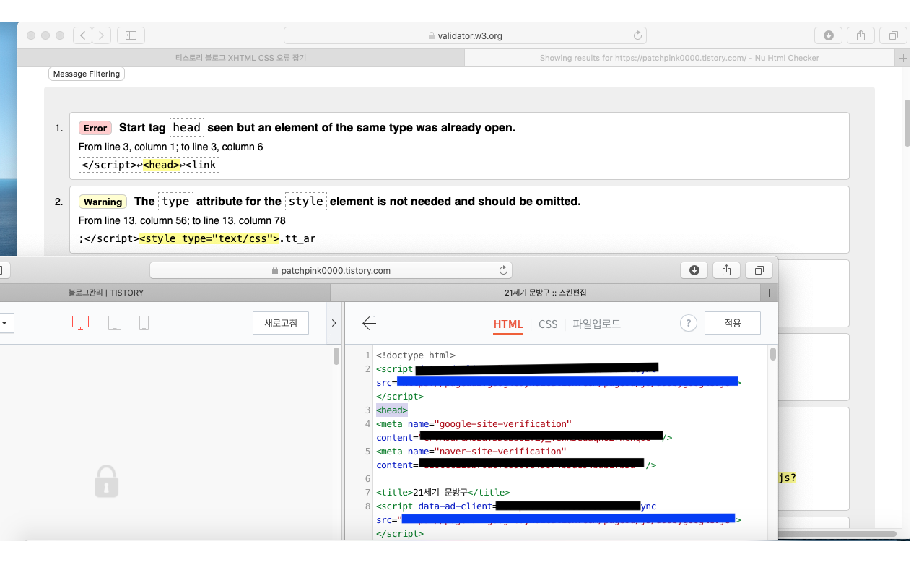Screen dimensions: 924x578
Task: Reload the validator.w3.org page
Action: tap(637, 35)
